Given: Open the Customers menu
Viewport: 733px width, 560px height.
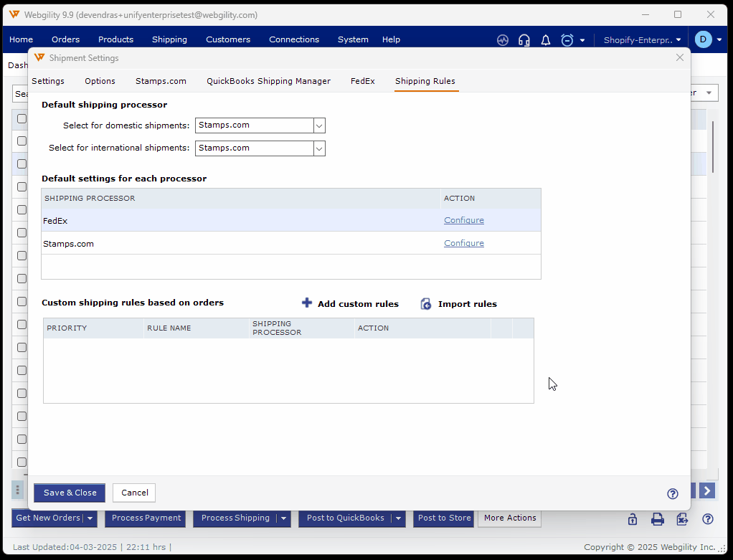Looking at the screenshot, I should pyautogui.click(x=228, y=39).
